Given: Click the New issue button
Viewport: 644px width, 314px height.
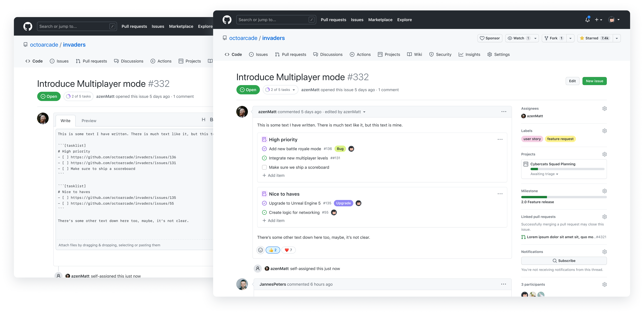Looking at the screenshot, I should (x=594, y=81).
